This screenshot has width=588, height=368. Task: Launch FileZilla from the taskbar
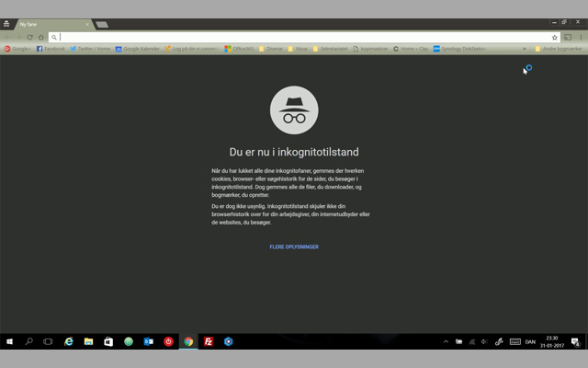(x=209, y=341)
